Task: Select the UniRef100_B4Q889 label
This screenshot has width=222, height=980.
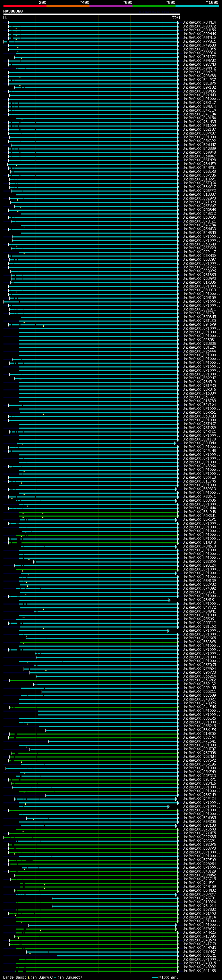Action: pyautogui.click(x=199, y=148)
